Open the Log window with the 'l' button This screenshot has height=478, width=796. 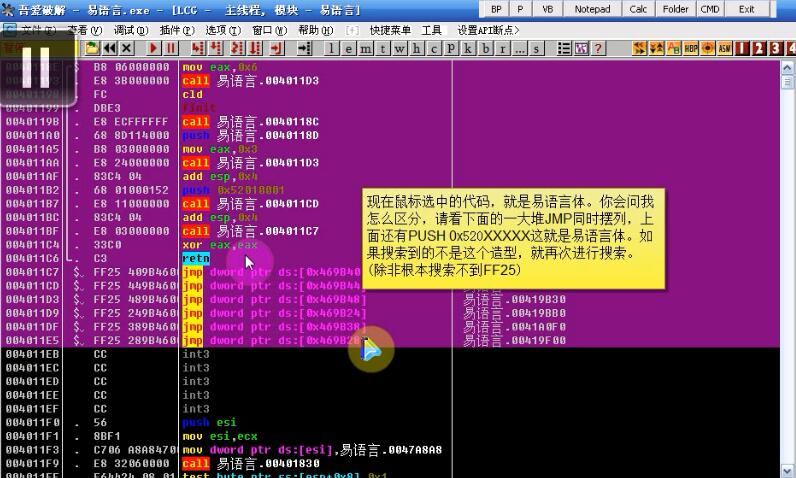[331, 48]
